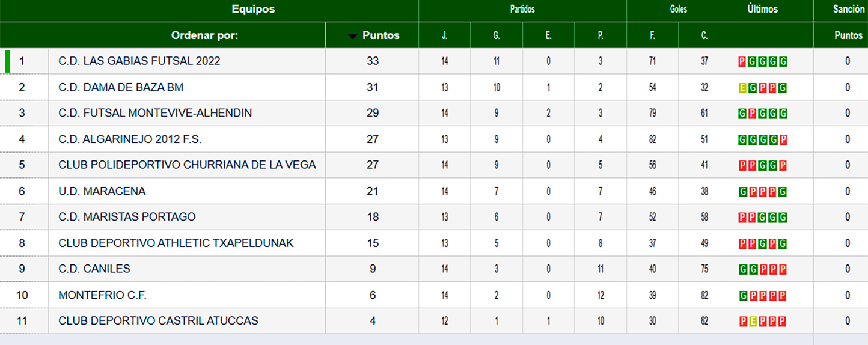Image resolution: width=868 pixels, height=345 pixels.
Task: Open U.D. Maracena team page
Action: tap(102, 191)
